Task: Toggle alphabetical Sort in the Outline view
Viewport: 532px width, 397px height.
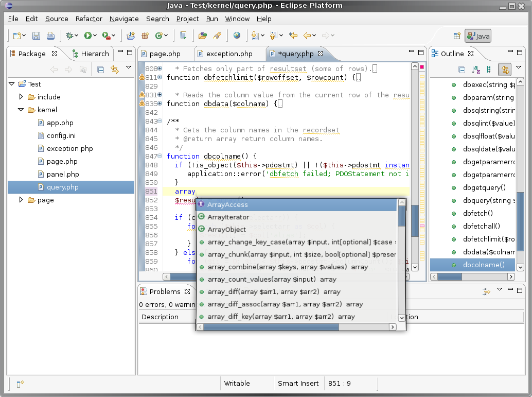Action: 476,70
